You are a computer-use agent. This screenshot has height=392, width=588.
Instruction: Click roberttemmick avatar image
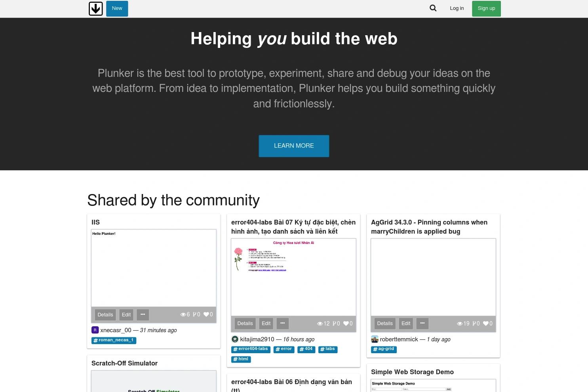click(x=375, y=339)
